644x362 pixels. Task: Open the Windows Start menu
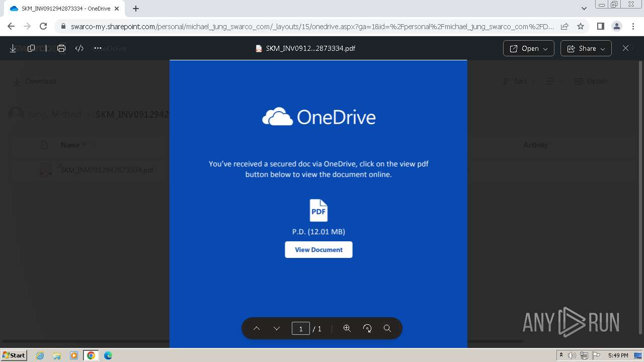click(14, 355)
